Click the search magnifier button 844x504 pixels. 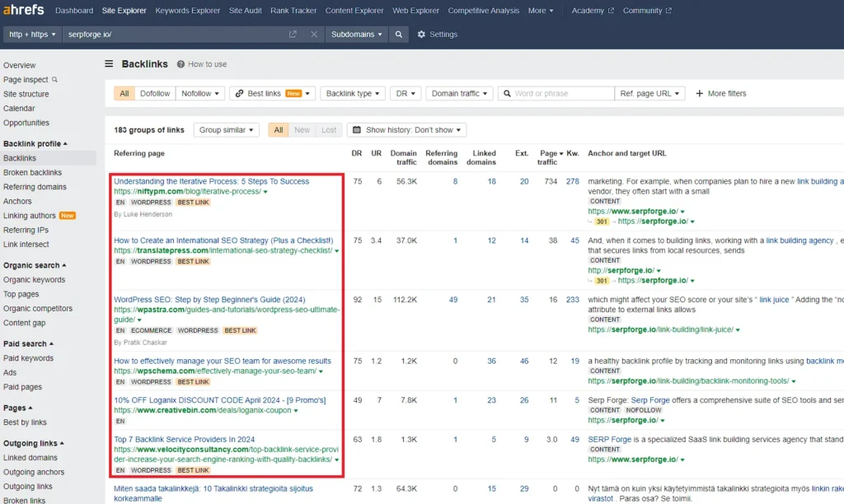point(398,34)
